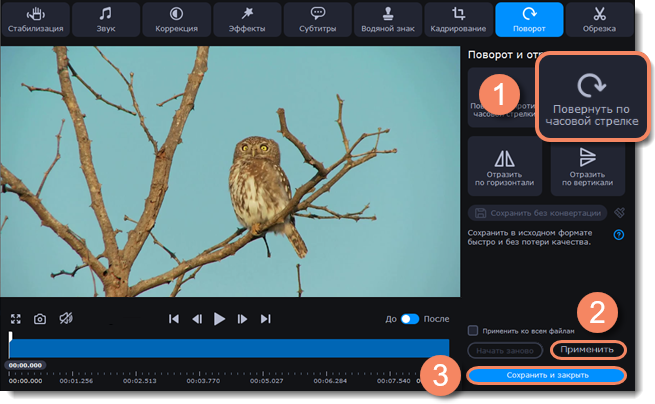Click the Play button
The image size is (655, 404).
point(219,319)
